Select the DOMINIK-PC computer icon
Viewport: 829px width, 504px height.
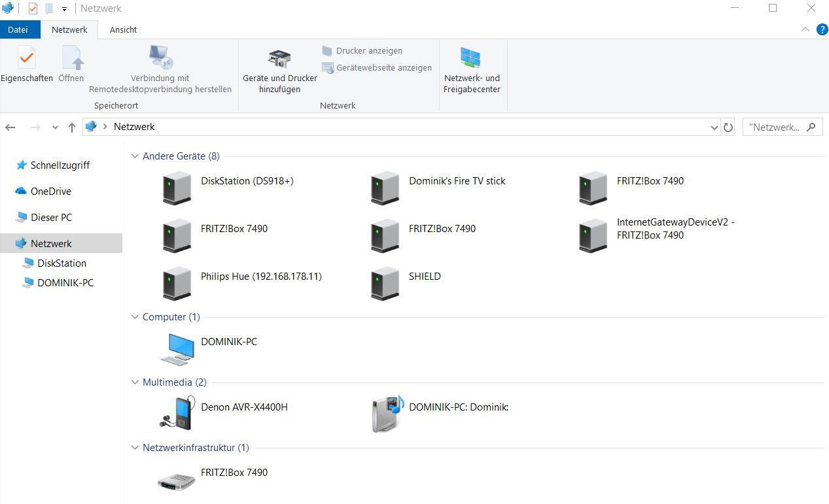pyautogui.click(x=177, y=348)
